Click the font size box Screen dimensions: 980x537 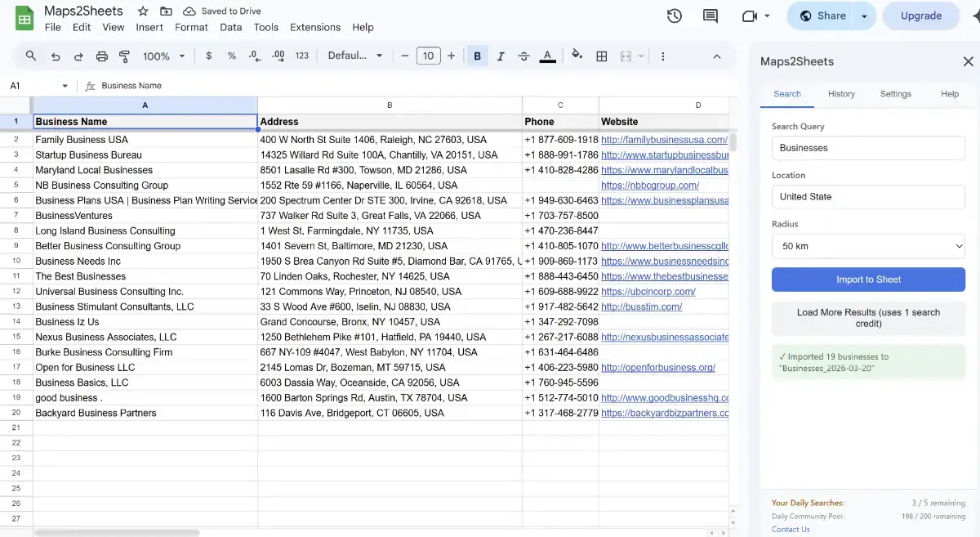click(x=428, y=56)
